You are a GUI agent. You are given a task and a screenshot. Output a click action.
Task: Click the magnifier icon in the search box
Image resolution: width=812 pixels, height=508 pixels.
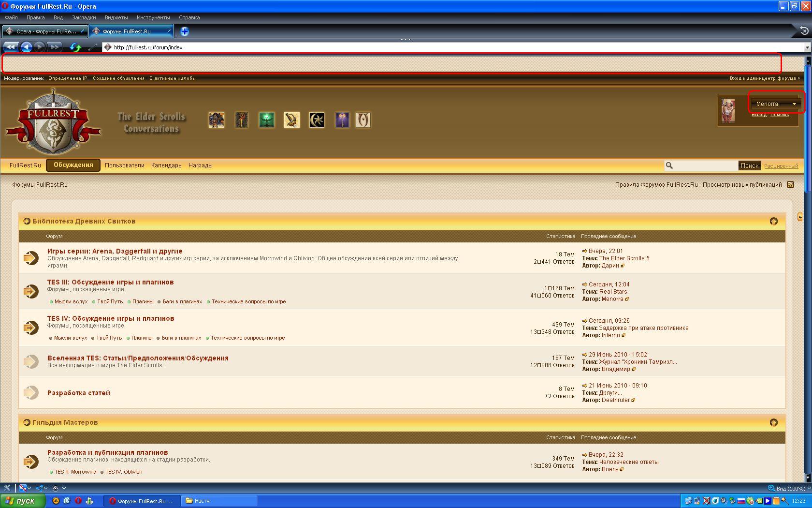pyautogui.click(x=669, y=165)
